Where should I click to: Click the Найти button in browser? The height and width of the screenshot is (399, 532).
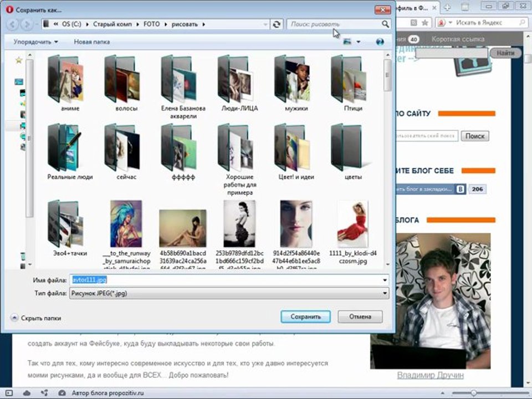coord(505,53)
